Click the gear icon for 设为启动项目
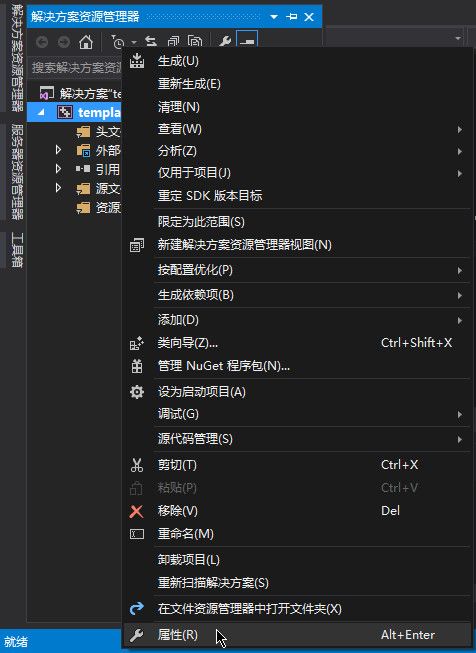 pos(137,392)
